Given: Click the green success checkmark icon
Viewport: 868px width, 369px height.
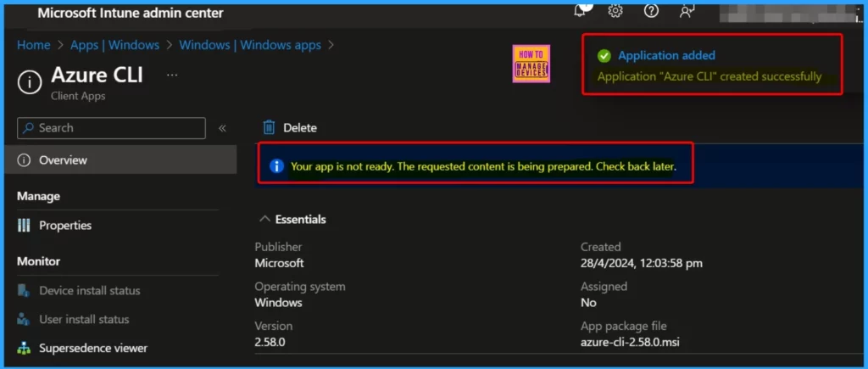Looking at the screenshot, I should tap(604, 55).
